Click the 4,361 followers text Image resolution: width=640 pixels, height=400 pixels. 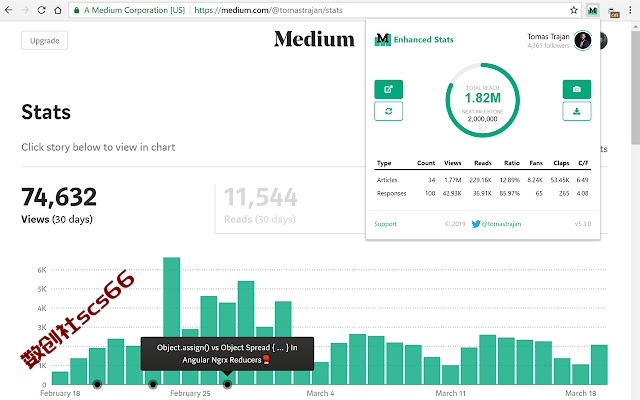[x=548, y=45]
